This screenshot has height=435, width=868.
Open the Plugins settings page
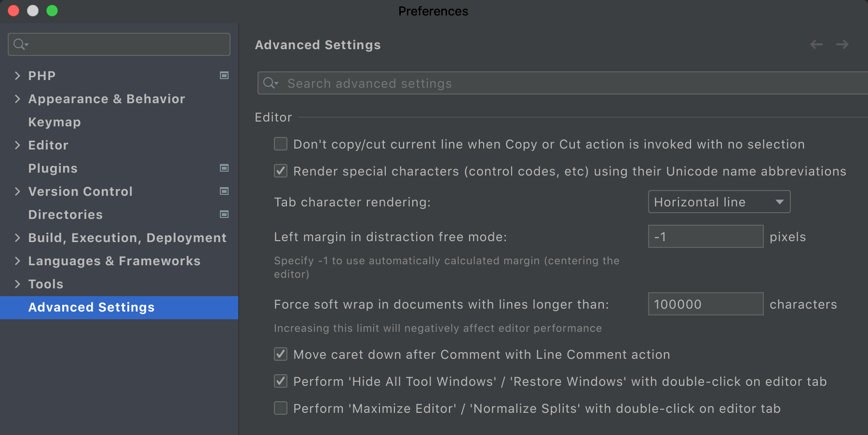coord(53,168)
